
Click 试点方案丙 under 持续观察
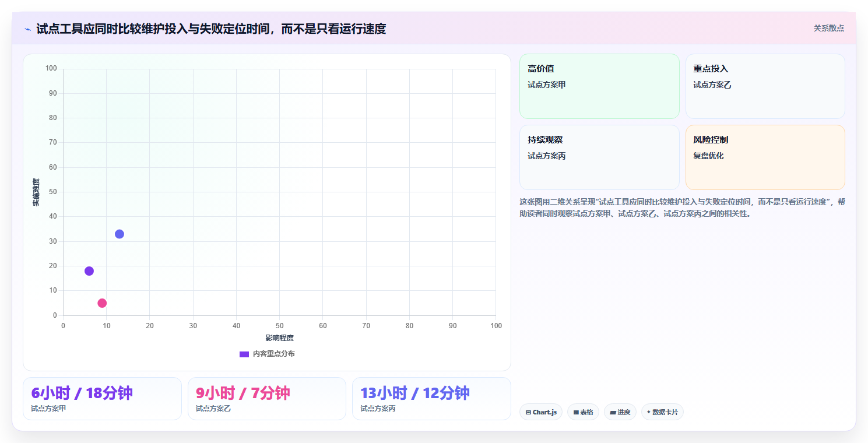click(547, 156)
